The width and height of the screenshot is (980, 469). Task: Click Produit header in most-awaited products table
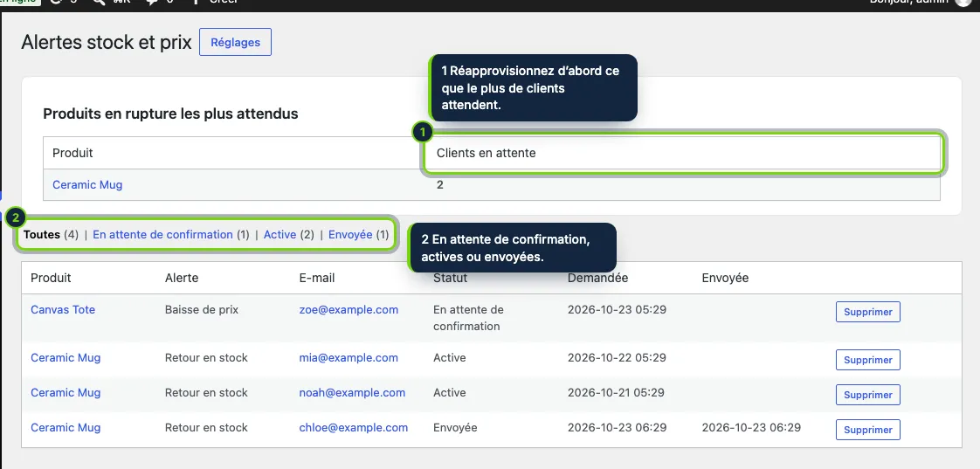(x=72, y=153)
